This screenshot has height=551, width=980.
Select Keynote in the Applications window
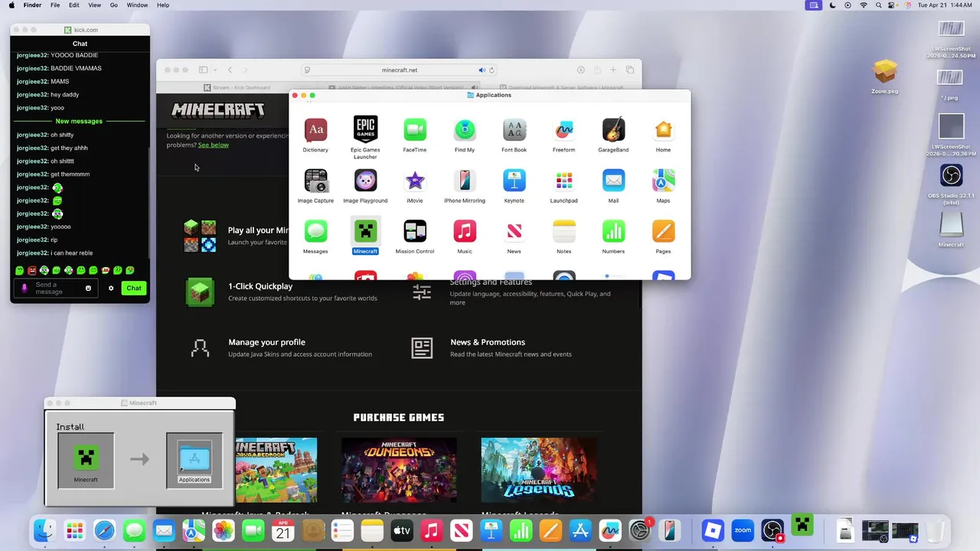[x=514, y=181]
